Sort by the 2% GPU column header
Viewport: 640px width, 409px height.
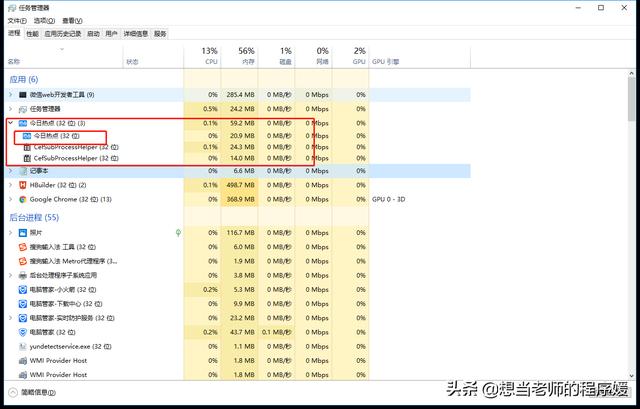coord(351,57)
